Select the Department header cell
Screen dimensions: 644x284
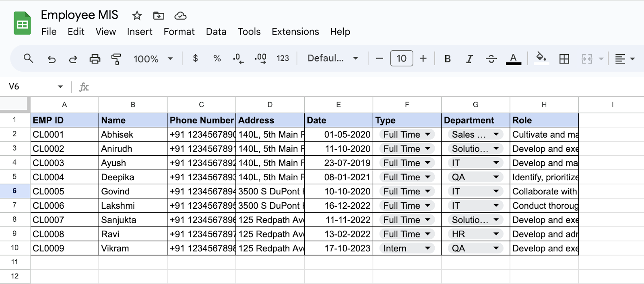pos(475,120)
